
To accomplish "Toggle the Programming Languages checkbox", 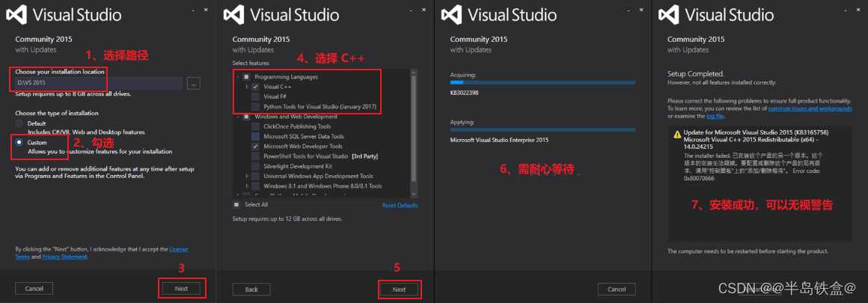I will click(246, 76).
